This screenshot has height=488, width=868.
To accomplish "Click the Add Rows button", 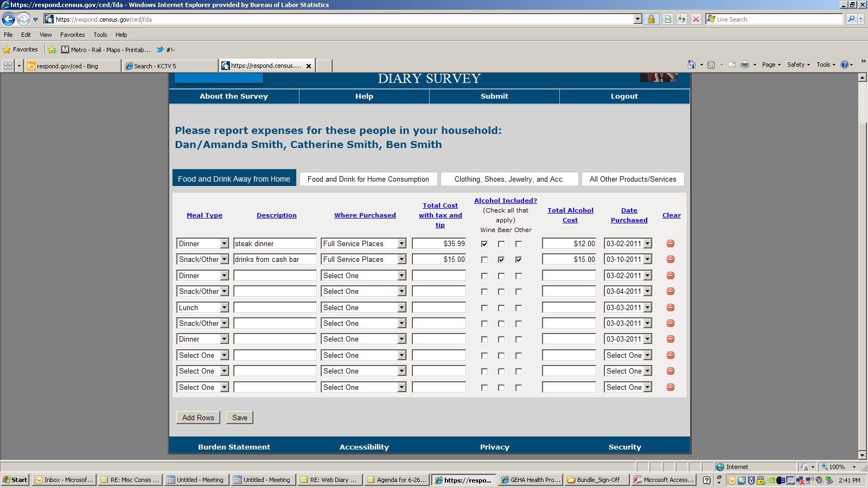I will pos(198,418).
